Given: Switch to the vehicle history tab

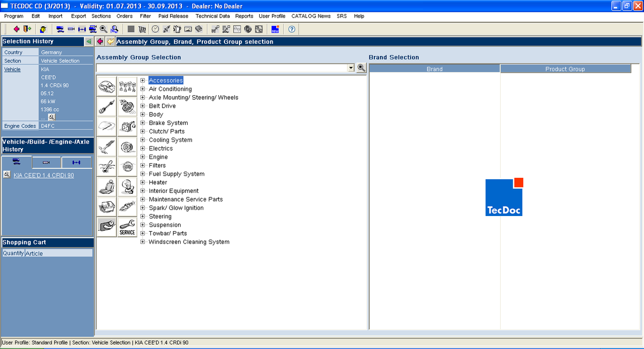Looking at the screenshot, I should [17, 162].
